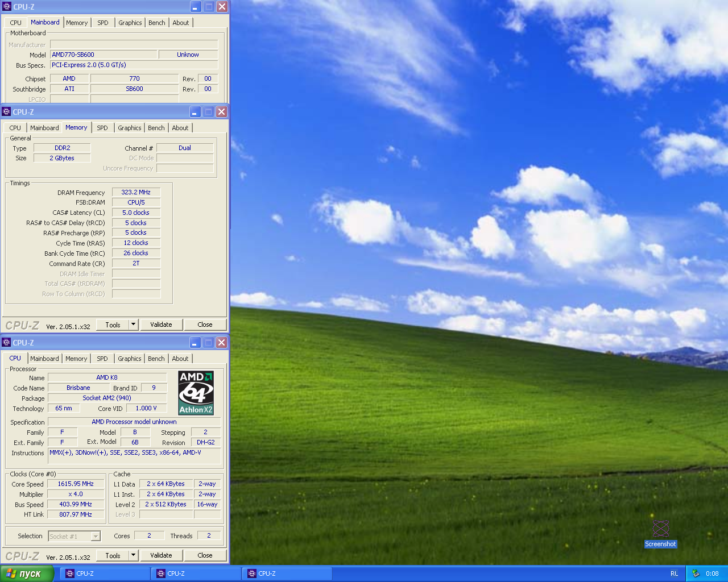
Task: Click the Dual channel value field
Action: [x=185, y=148]
